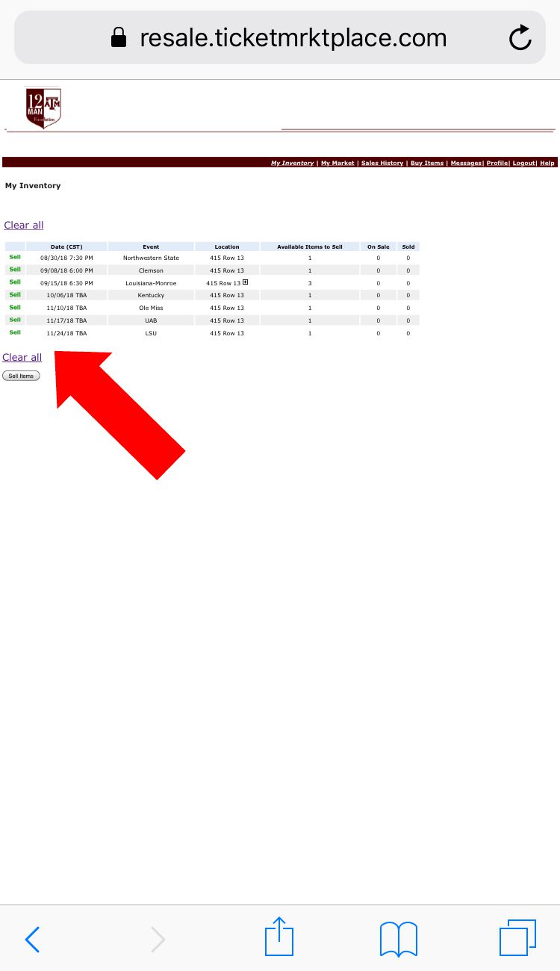Click the Ole Miss event cell

pos(151,308)
